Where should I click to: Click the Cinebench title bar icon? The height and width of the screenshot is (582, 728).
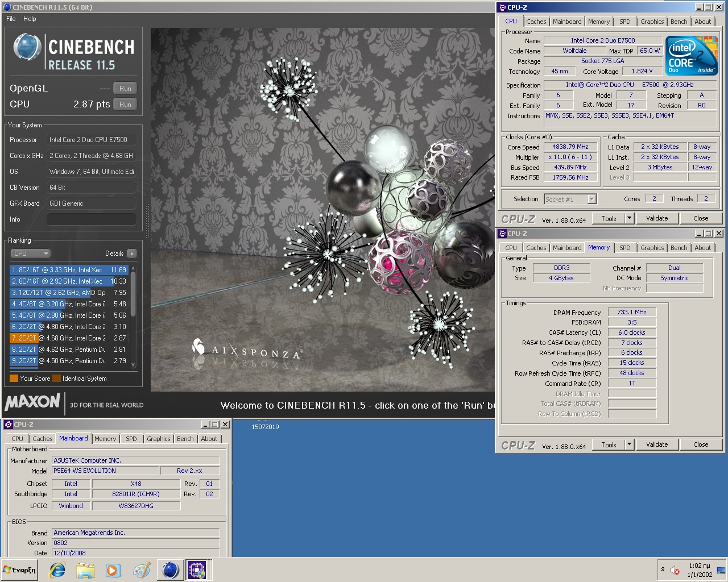click(x=7, y=7)
